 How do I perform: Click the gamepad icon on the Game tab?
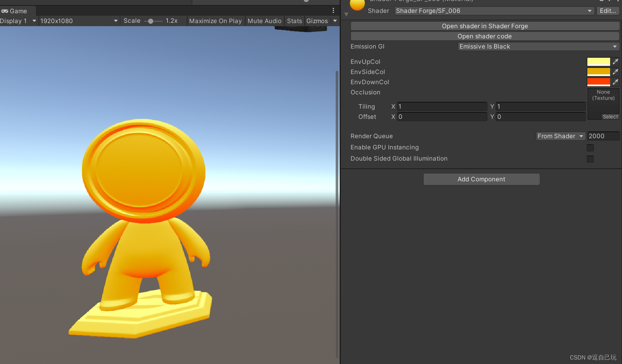pyautogui.click(x=5, y=11)
